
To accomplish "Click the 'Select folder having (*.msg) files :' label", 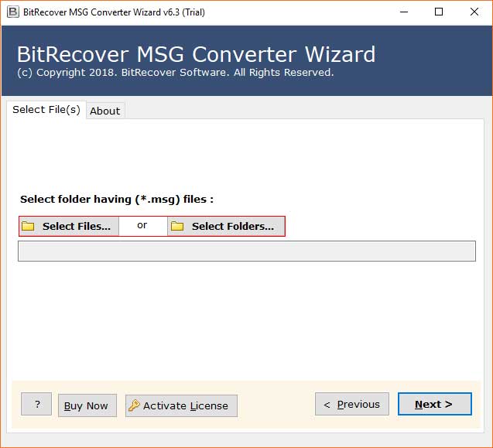I will click(x=117, y=200).
